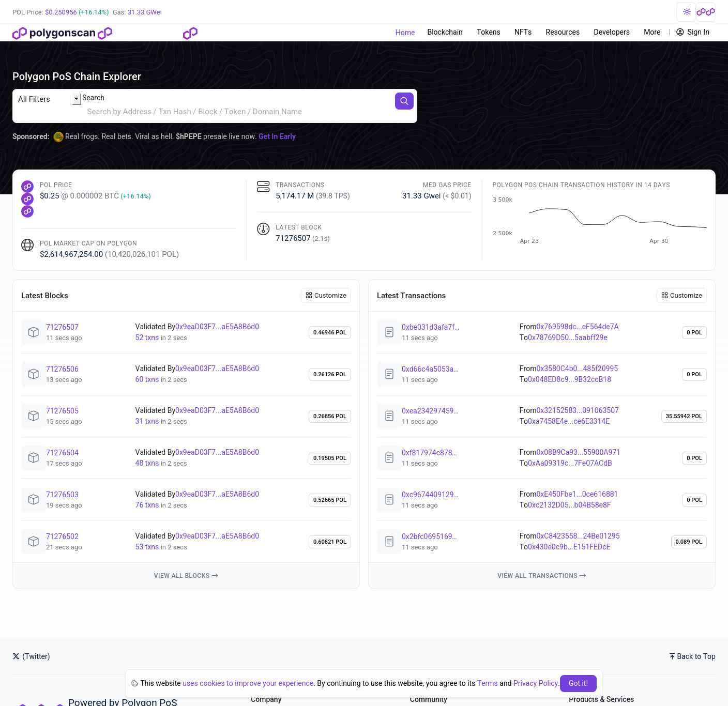Open the Polygon network selector icon at top right
The width and height of the screenshot is (728, 706).
[706, 12]
